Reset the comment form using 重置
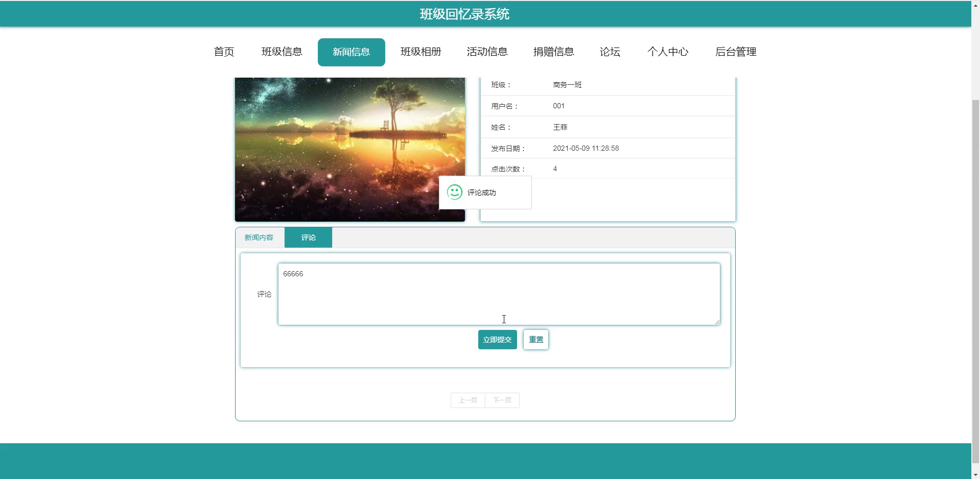980x479 pixels. [x=535, y=339]
